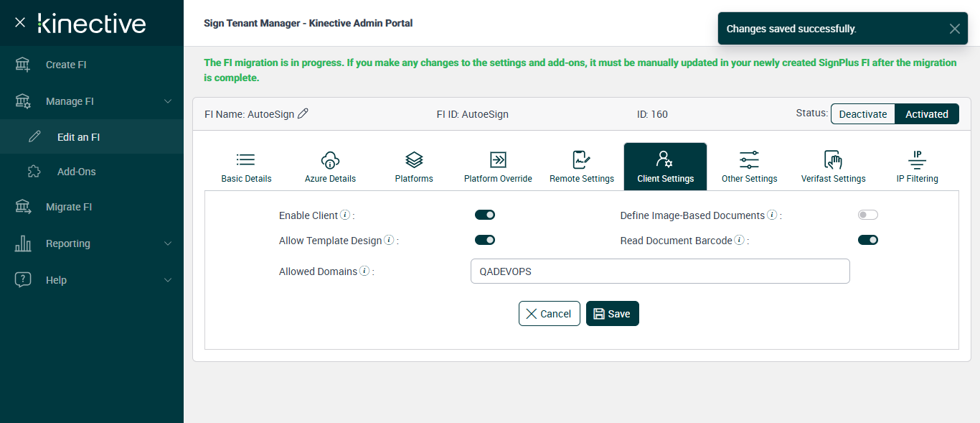
Task: Select the Client Settings tab
Action: coord(665,167)
